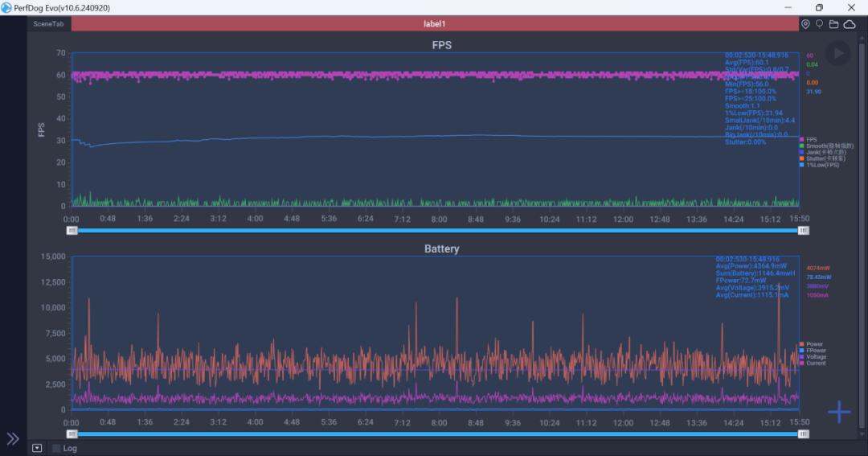This screenshot has width=868, height=456.
Task: Click the Battery chart right range slider handle
Action: [x=803, y=433]
